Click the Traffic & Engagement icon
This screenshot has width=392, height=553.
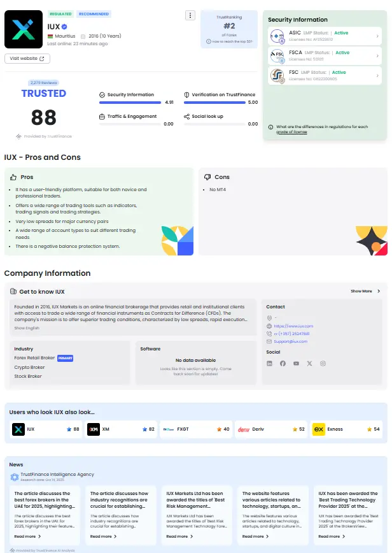pos(102,117)
